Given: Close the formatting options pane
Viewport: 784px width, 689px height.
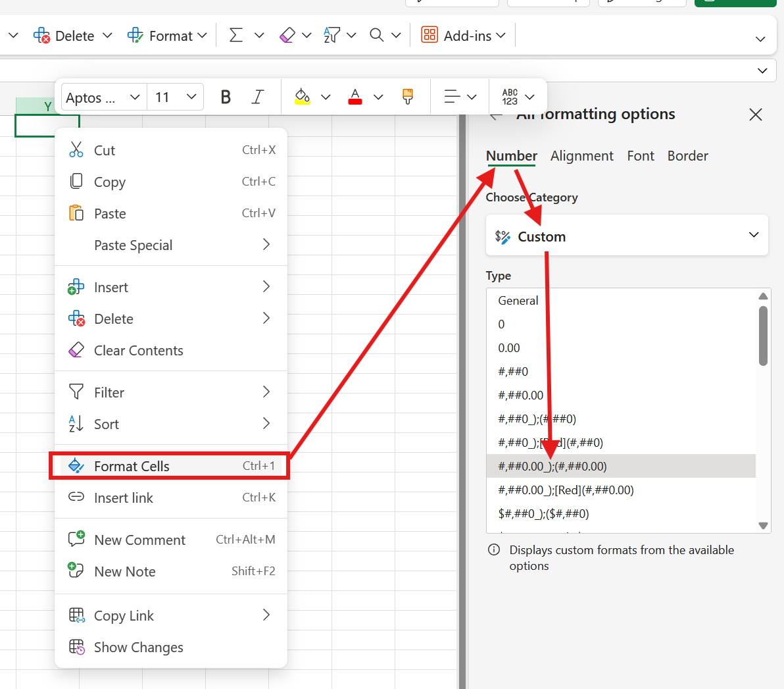Looking at the screenshot, I should click(756, 115).
